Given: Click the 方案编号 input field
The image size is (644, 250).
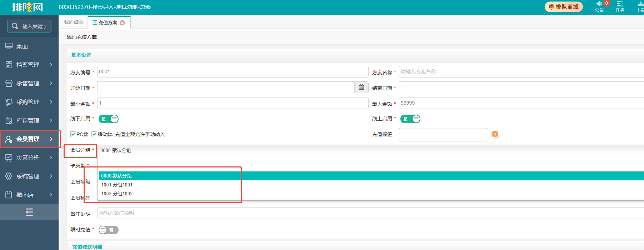Looking at the screenshot, I should click(x=233, y=71).
